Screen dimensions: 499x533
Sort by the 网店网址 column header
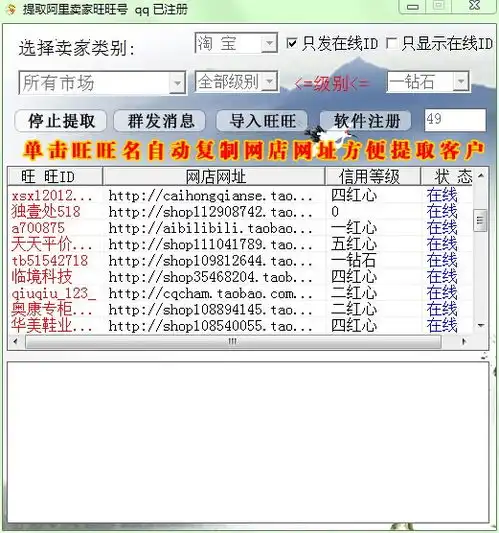214,177
